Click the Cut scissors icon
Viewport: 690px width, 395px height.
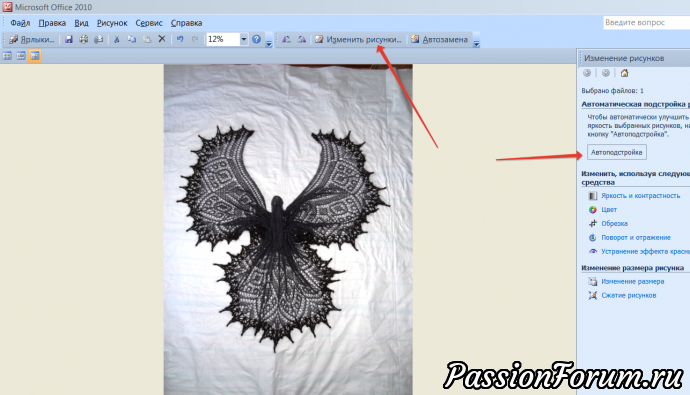click(117, 40)
